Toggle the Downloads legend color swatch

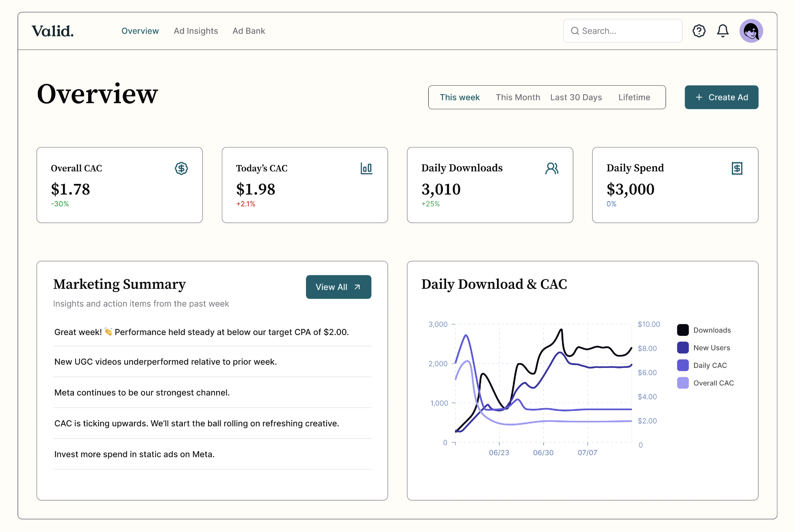(x=683, y=330)
